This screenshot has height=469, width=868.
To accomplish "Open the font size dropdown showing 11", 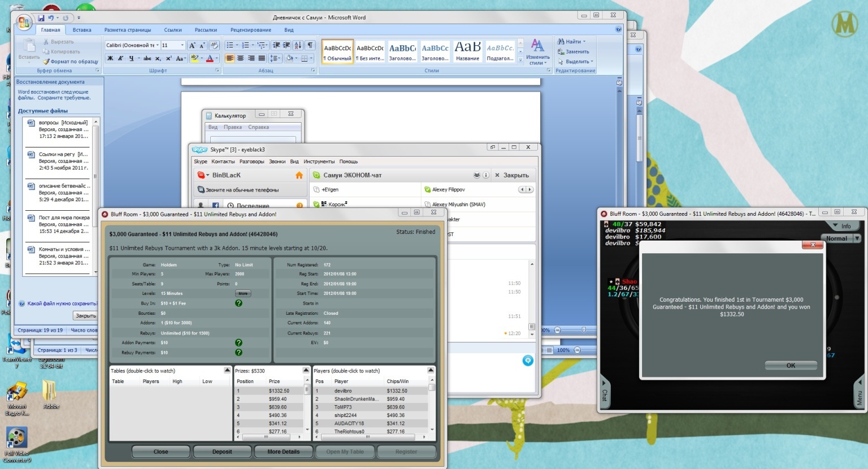I will click(x=182, y=45).
